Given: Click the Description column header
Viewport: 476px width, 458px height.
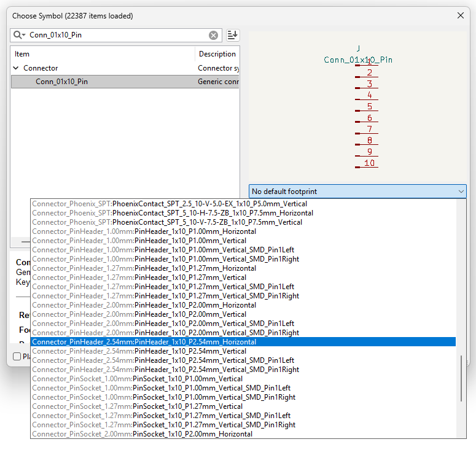Looking at the screenshot, I should point(217,54).
